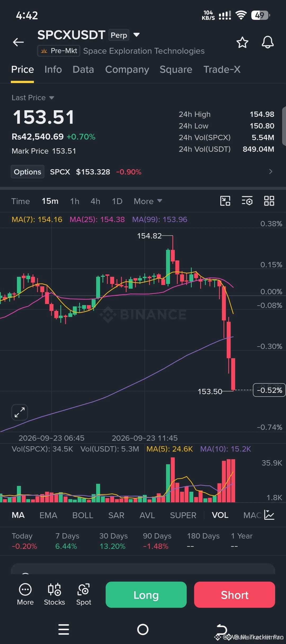This screenshot has height=644, width=286.
Task: Toggle the MA indicator on the chart
Action: [x=18, y=515]
